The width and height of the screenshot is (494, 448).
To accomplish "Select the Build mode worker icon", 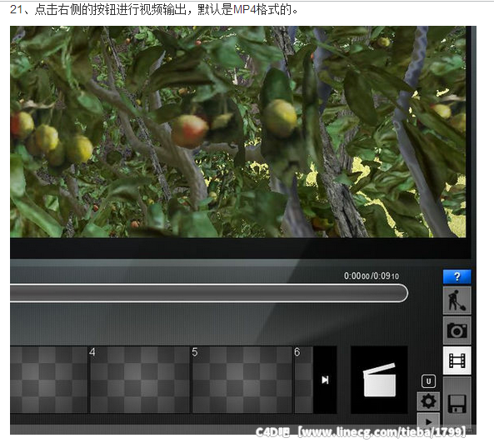I will tap(457, 301).
